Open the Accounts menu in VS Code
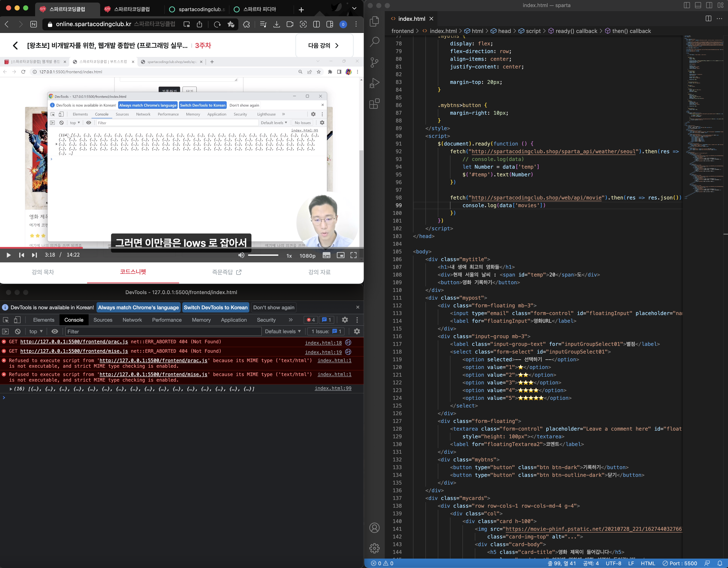The width and height of the screenshot is (728, 568). tap(374, 528)
